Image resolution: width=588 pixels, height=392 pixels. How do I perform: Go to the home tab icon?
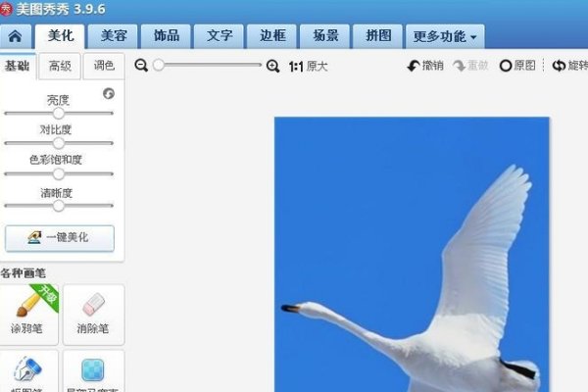pyautogui.click(x=15, y=37)
